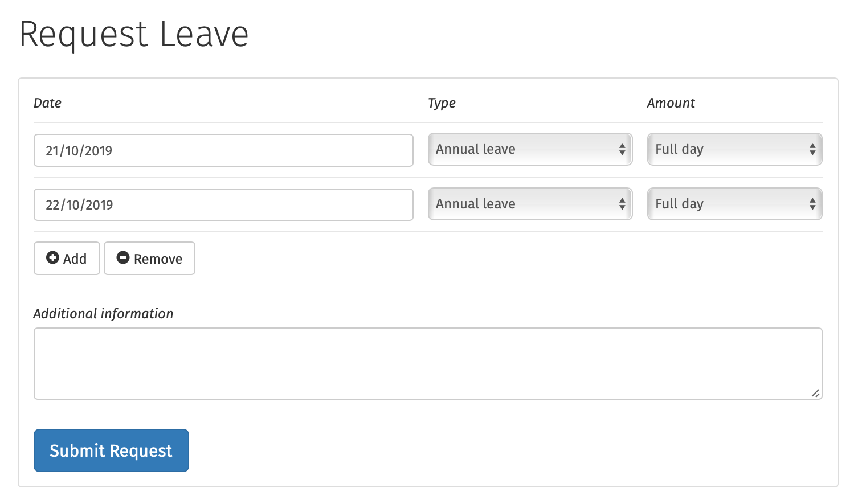Viewport: 862px width, 504px height.
Task: Click the minus icon on Remove
Action: pos(123,258)
